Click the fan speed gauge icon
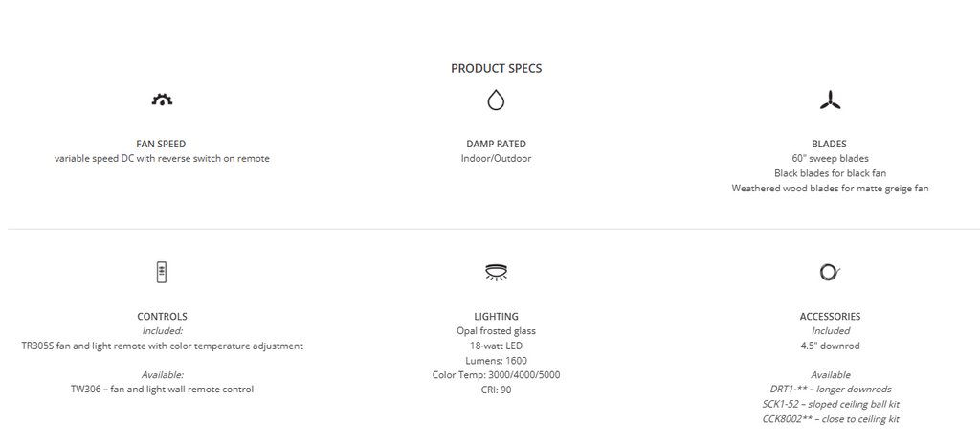The image size is (980, 446). tap(162, 100)
